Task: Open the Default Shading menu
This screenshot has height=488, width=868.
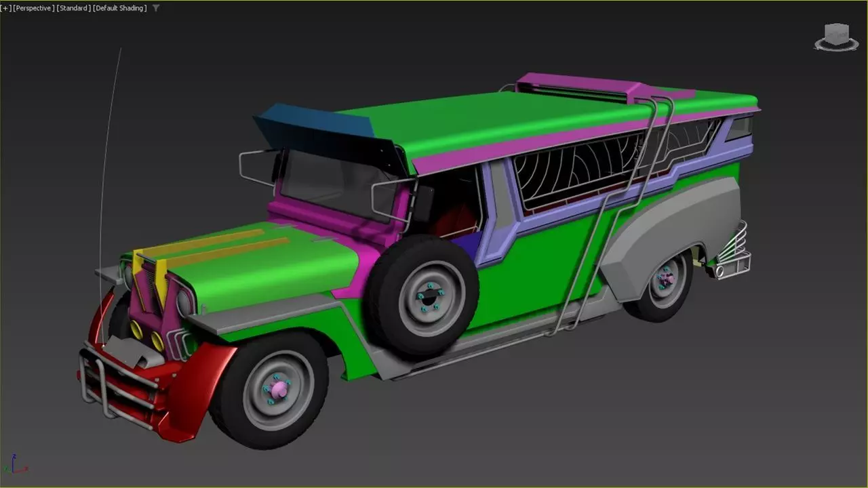Action: tap(119, 8)
